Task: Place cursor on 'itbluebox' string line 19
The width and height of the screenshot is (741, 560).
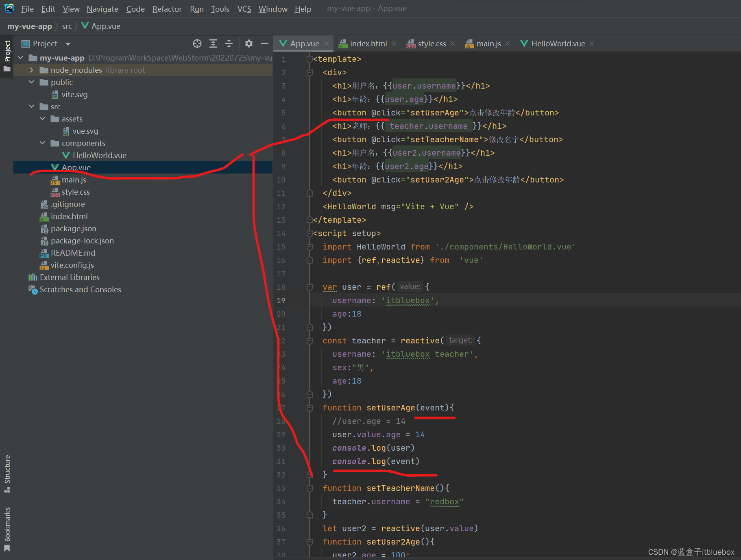Action: [x=408, y=301]
